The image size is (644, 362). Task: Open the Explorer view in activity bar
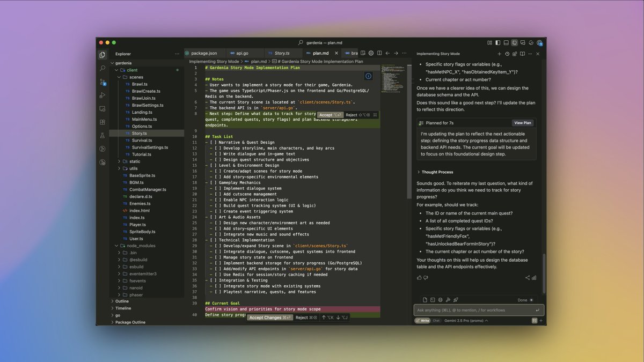tap(103, 55)
